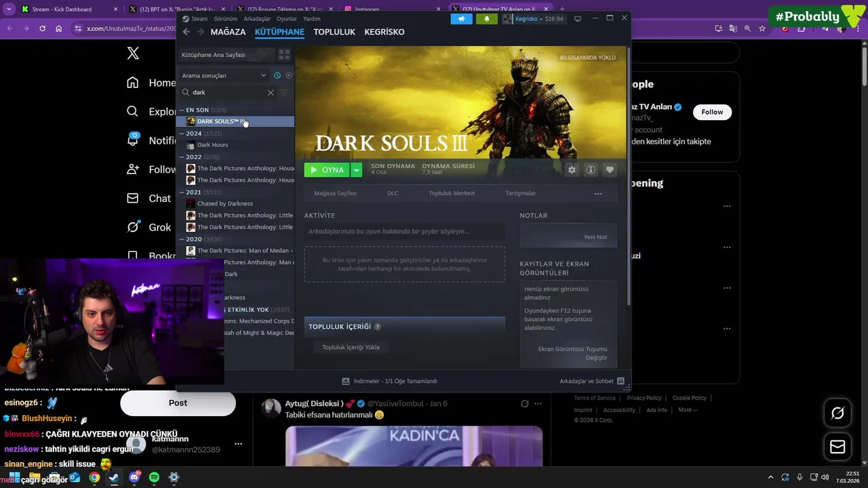
Task: Switch to MAĞAZA tab
Action: click(x=228, y=32)
